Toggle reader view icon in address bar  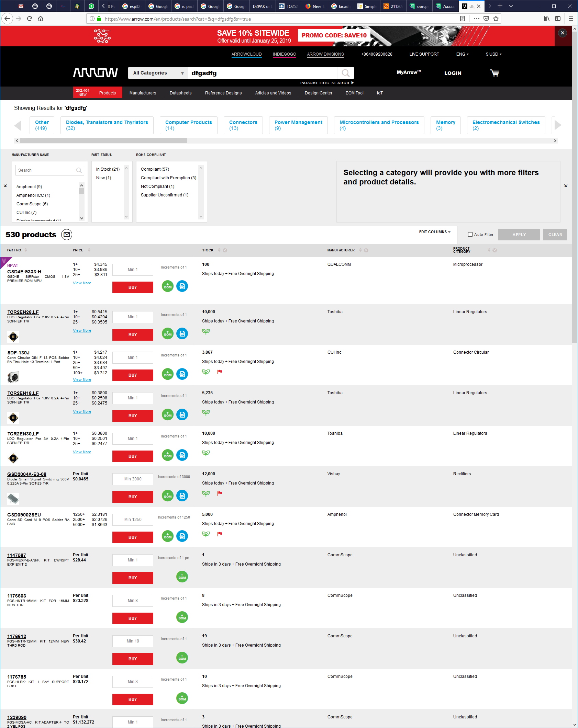[463, 19]
